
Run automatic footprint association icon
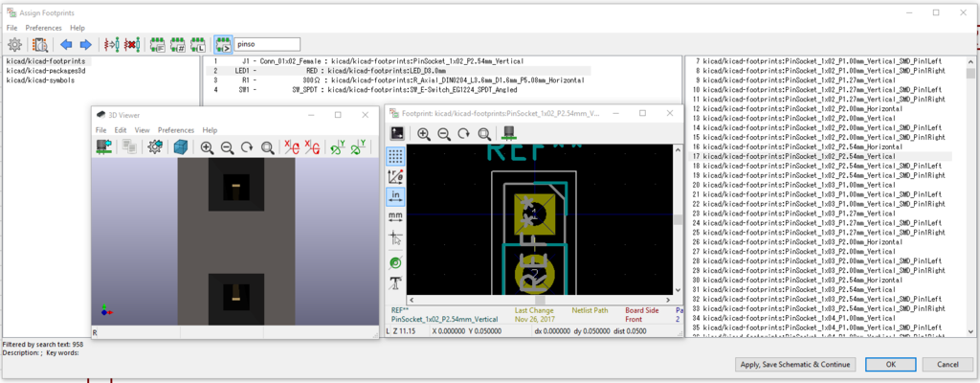tap(112, 44)
